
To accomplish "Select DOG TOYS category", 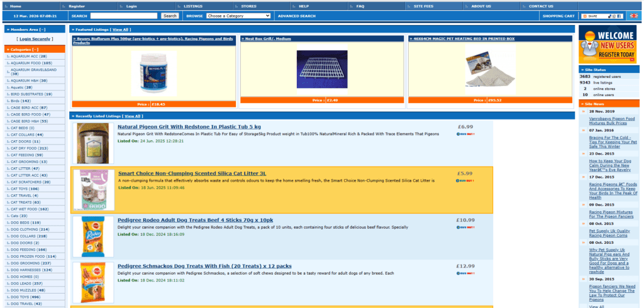I will click(x=25, y=297).
